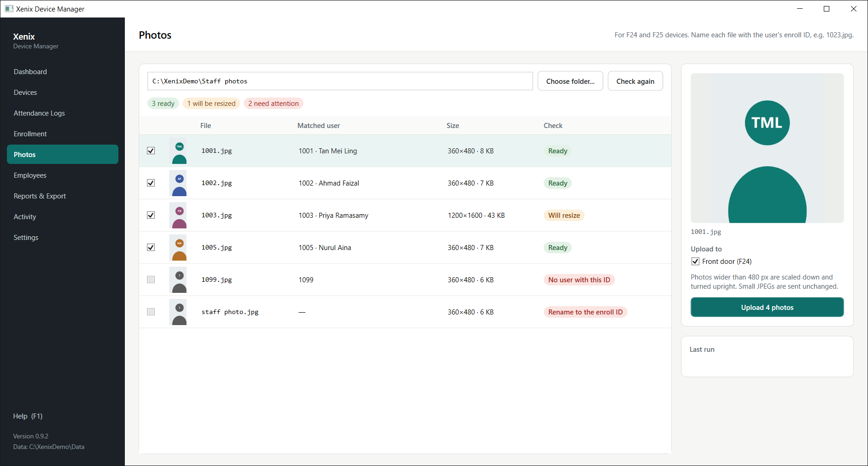
Task: Click the '1200×1600 · 43 KB' size cell
Action: pyautogui.click(x=476, y=216)
